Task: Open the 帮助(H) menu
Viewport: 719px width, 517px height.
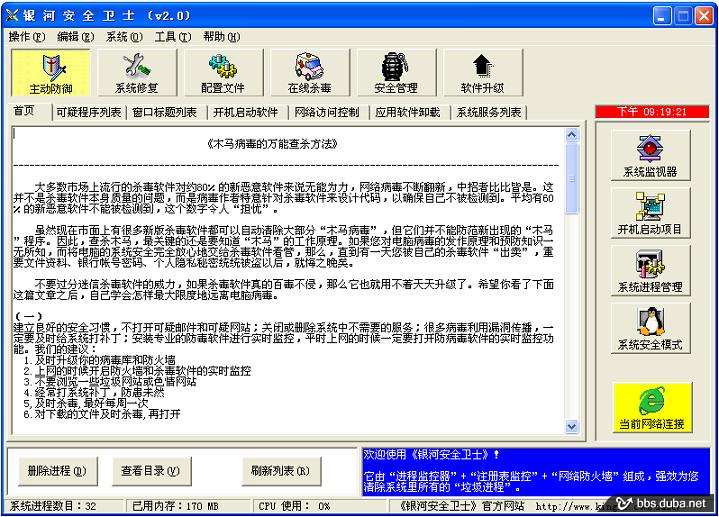Action: [221, 37]
